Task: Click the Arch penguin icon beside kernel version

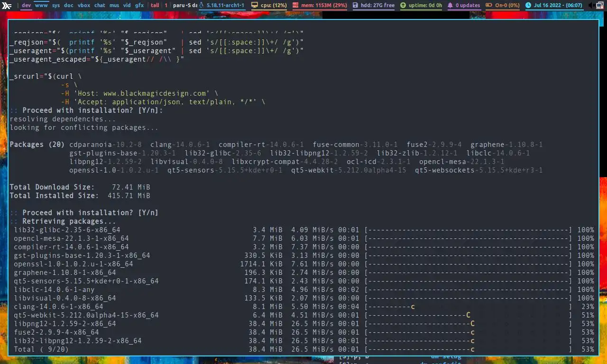Action: [x=202, y=5]
